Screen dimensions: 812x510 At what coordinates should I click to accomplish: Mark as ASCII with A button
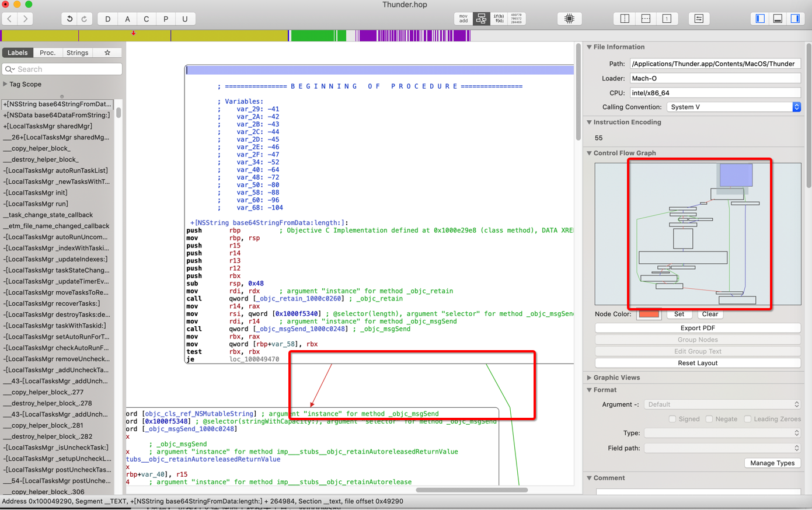tap(127, 19)
